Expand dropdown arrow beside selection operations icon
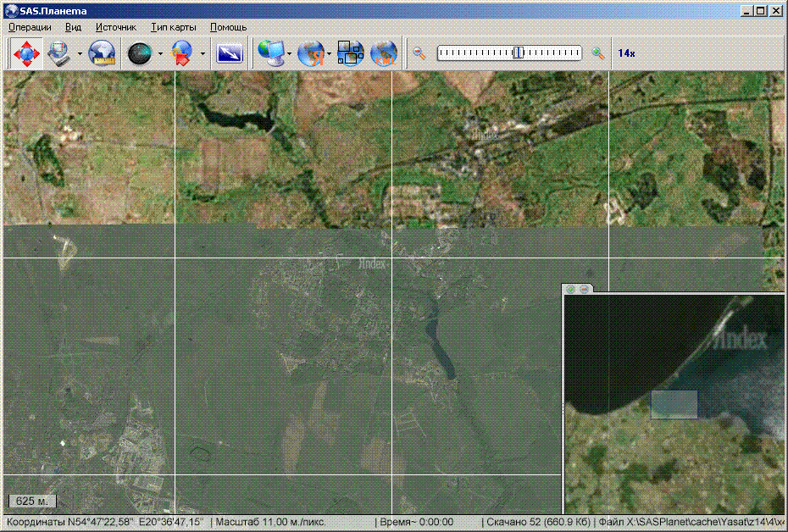 (80, 53)
